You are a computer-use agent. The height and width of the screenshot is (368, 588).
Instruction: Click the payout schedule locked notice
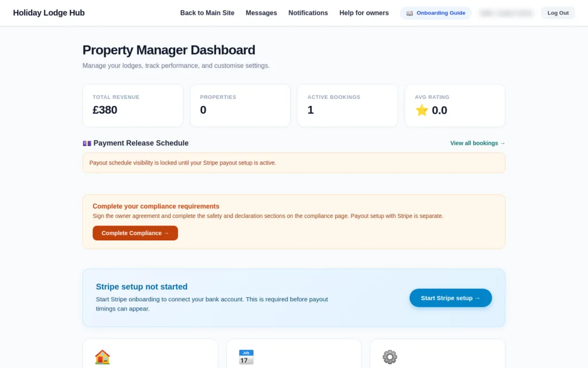click(294, 163)
